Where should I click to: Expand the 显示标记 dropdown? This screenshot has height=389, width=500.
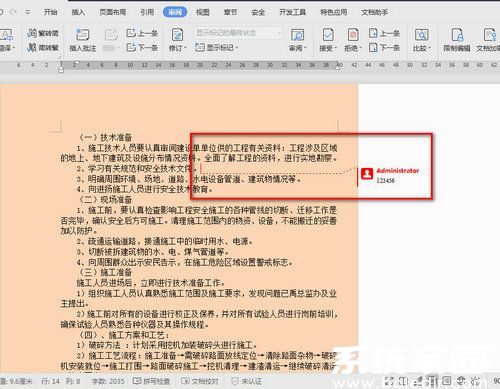point(217,48)
